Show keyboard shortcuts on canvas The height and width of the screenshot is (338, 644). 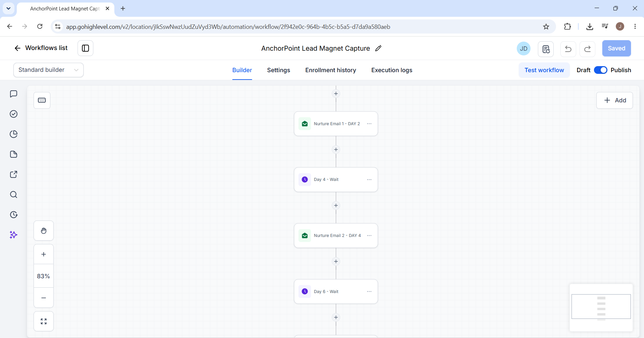coord(42,100)
